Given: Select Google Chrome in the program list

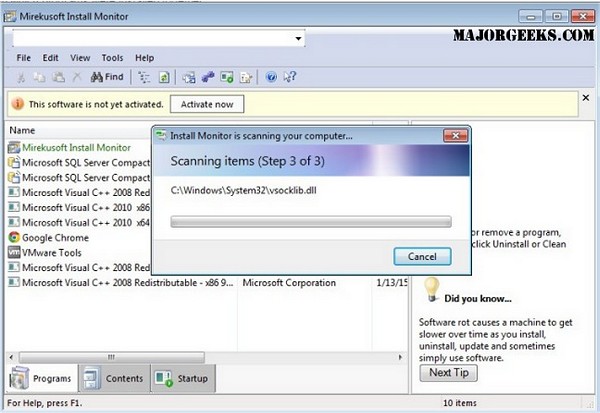Looking at the screenshot, I should point(55,238).
